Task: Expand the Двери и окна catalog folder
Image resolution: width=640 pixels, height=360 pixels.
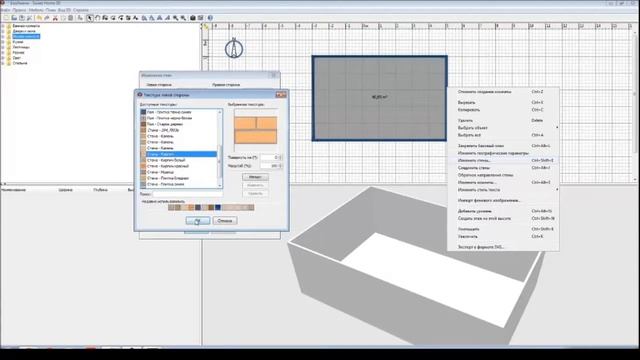Action: click(x=3, y=31)
